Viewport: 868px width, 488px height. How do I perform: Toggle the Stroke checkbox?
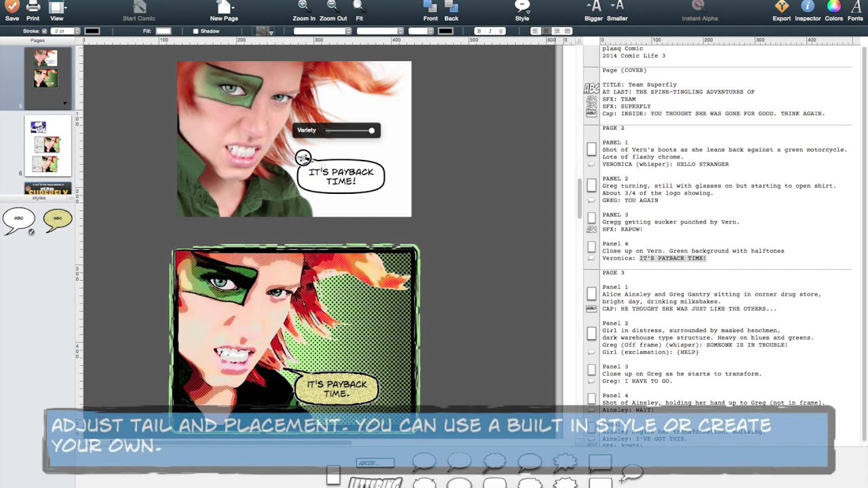coord(45,31)
